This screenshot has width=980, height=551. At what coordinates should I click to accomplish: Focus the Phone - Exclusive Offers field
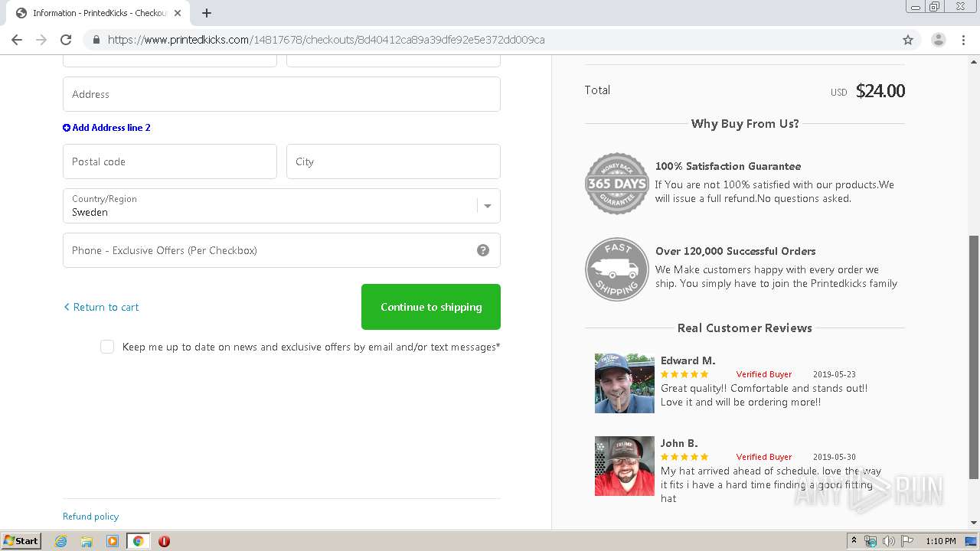point(282,250)
